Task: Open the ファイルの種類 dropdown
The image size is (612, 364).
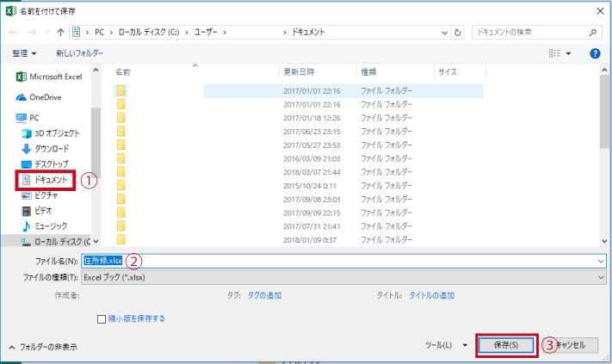Action: [x=343, y=277]
